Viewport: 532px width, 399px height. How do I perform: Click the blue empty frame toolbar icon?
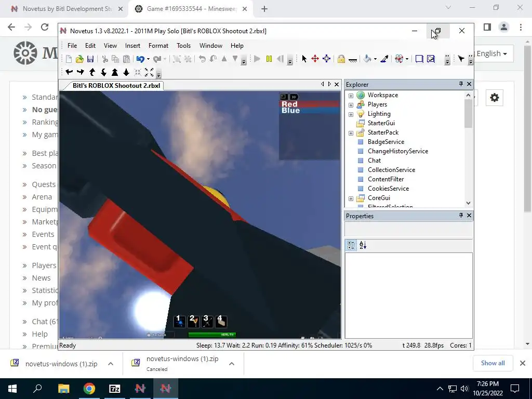click(x=419, y=59)
